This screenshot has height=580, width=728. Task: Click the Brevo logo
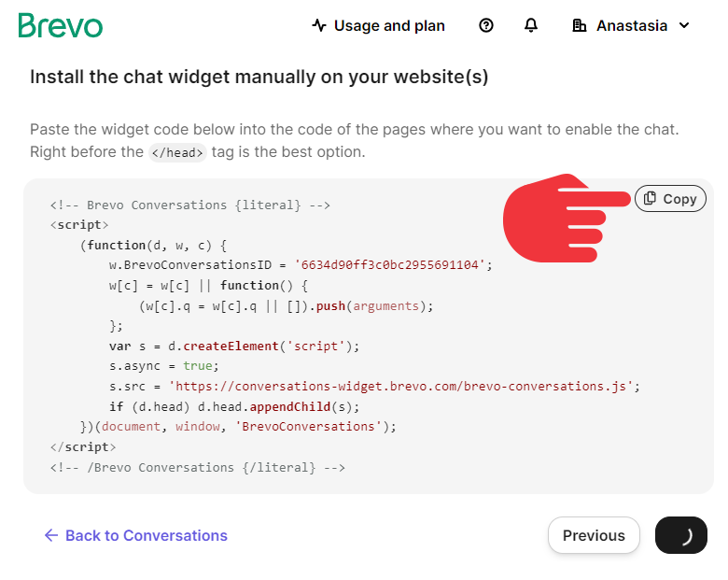(61, 25)
